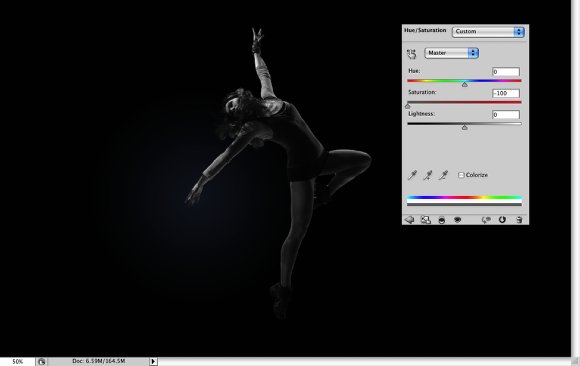Toggle adjustment layer visibility eye icon

click(458, 220)
